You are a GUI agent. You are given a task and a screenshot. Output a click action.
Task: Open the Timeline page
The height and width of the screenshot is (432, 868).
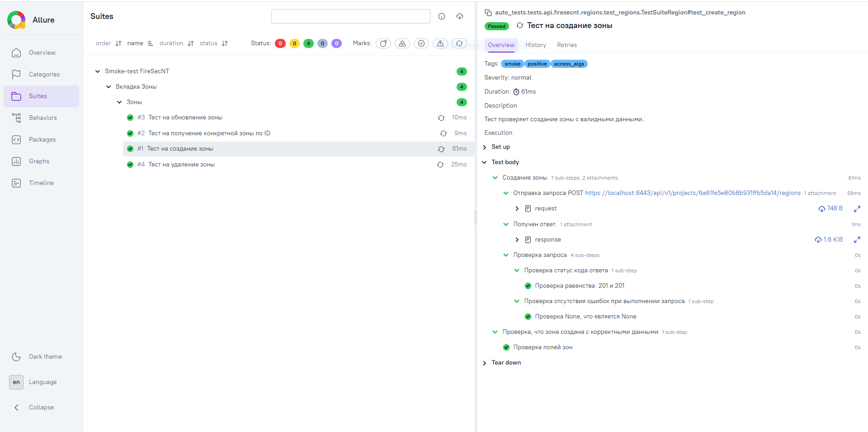[42, 183]
